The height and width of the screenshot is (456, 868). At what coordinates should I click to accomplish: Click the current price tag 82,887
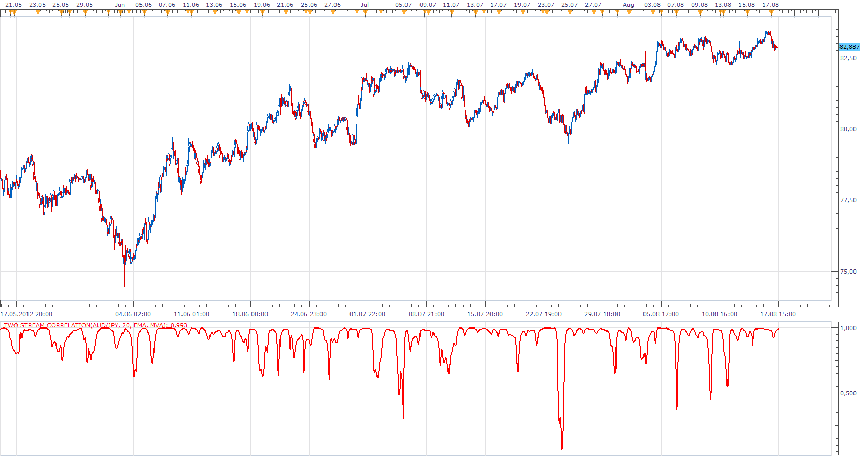[x=849, y=47]
